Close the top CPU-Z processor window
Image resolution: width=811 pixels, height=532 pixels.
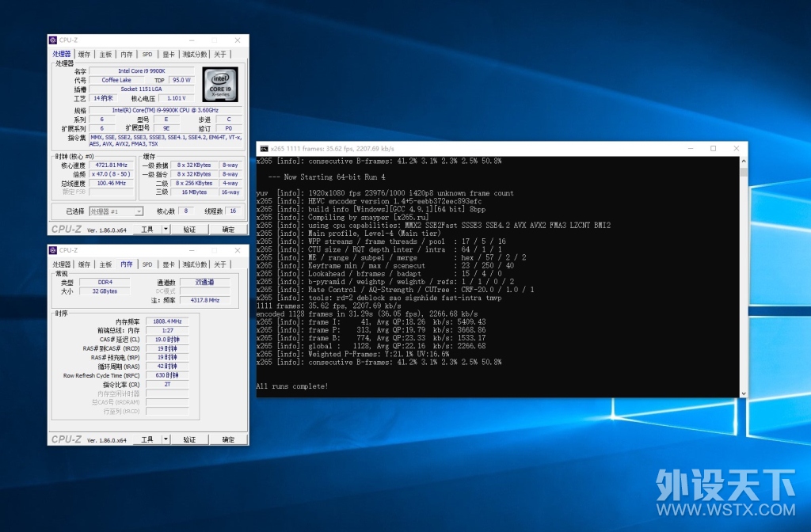[x=238, y=40]
